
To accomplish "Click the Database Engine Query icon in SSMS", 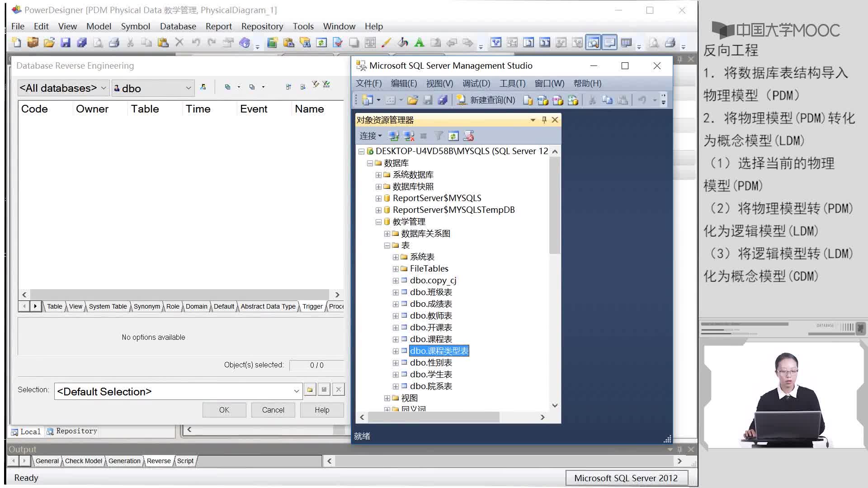I will (528, 100).
